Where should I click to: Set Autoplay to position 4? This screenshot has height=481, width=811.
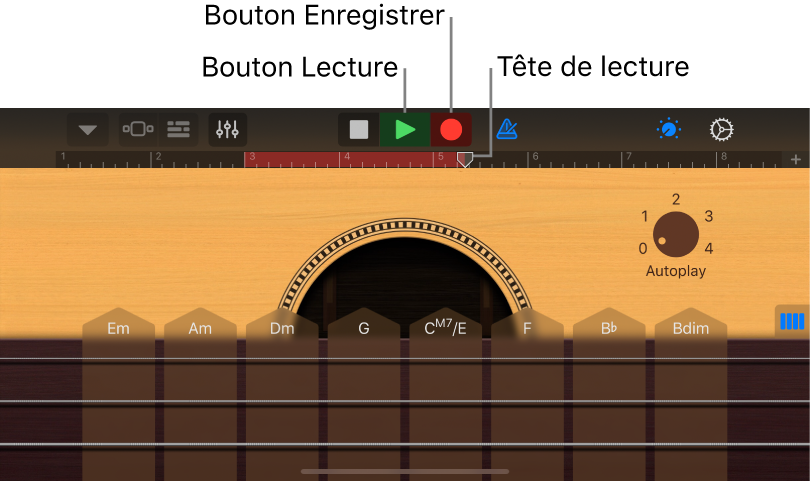[x=709, y=249]
